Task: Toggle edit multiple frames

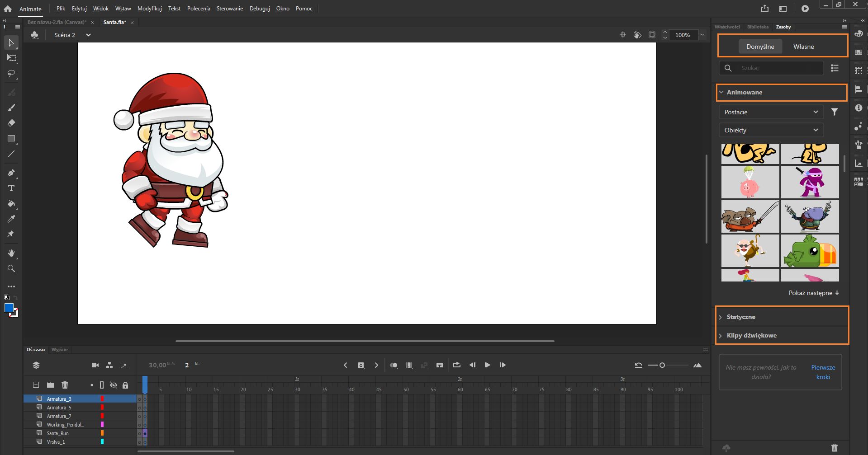Action: pos(409,365)
